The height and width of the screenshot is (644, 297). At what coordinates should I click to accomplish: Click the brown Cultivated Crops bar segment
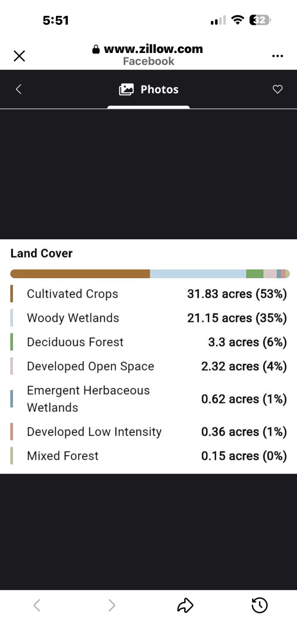80,274
